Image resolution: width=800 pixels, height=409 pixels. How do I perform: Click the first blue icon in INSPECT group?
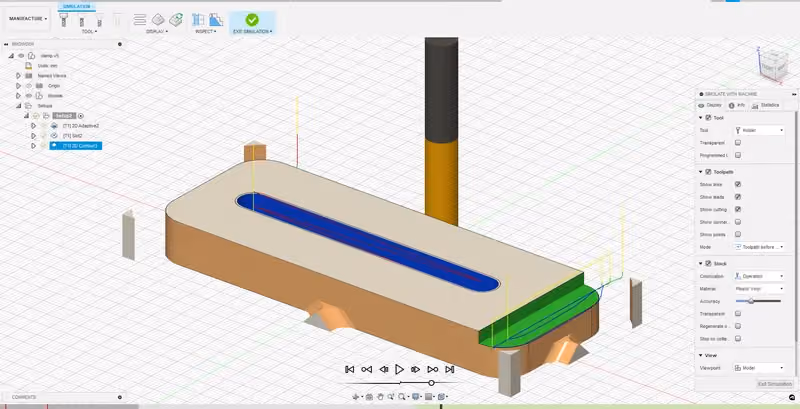198,20
